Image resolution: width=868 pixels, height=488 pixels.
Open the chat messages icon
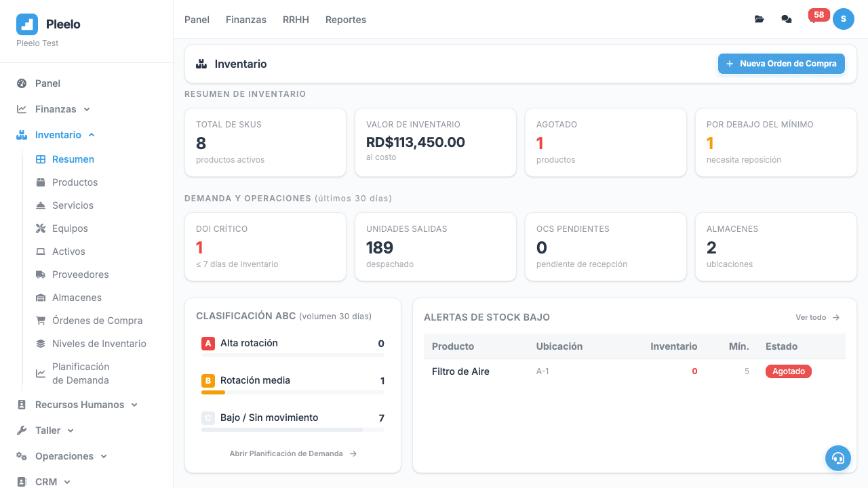786,19
